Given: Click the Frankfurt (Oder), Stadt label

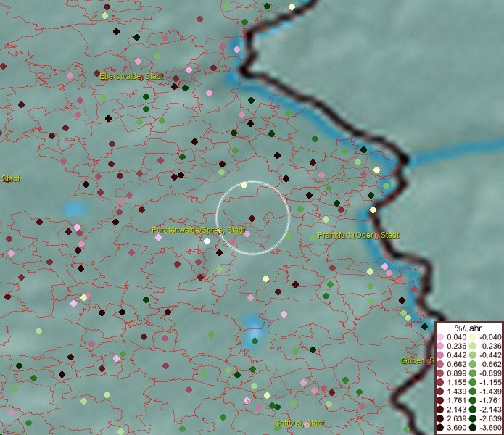Looking at the screenshot, I should tap(358, 236).
